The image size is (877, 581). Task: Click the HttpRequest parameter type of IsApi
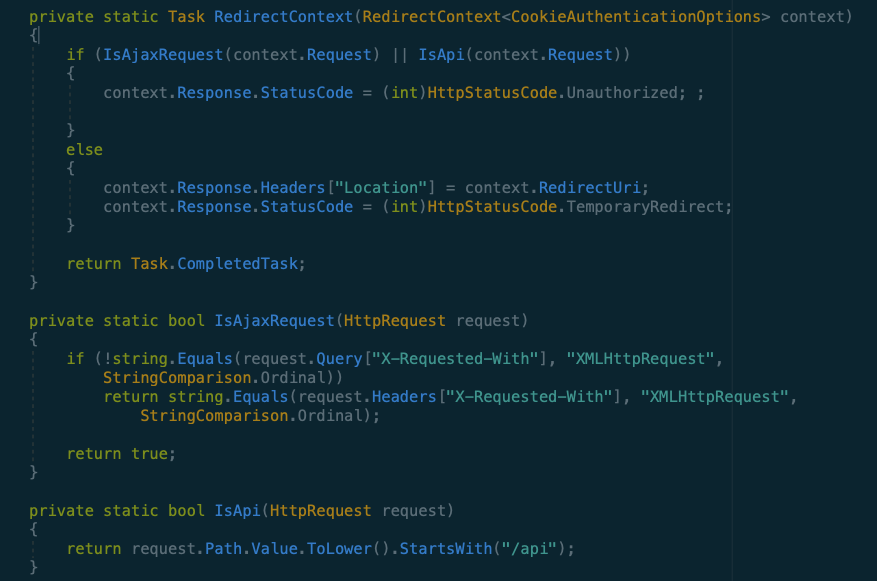[320, 511]
